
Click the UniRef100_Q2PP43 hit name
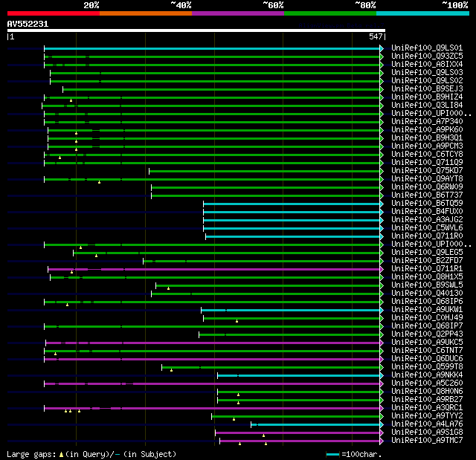[427, 334]
